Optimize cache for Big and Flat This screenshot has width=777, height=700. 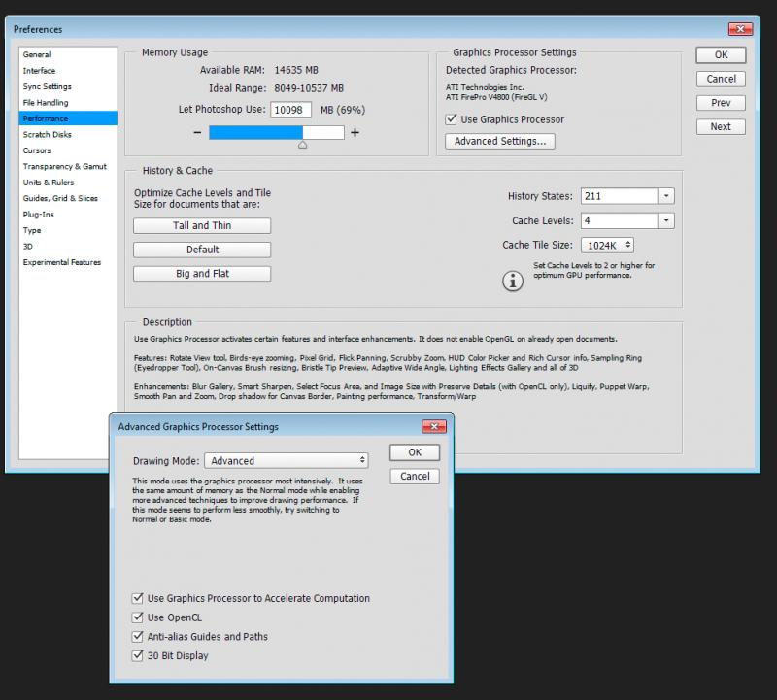[x=202, y=274]
